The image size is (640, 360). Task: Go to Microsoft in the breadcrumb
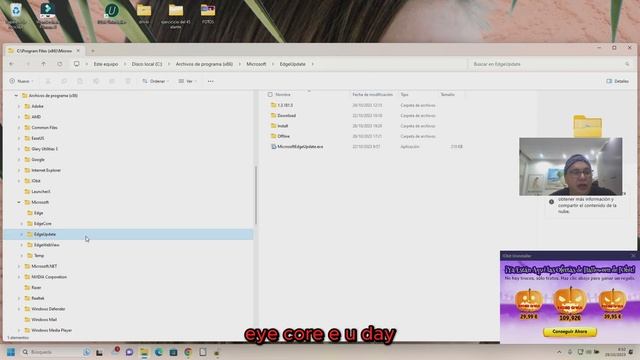pos(256,64)
